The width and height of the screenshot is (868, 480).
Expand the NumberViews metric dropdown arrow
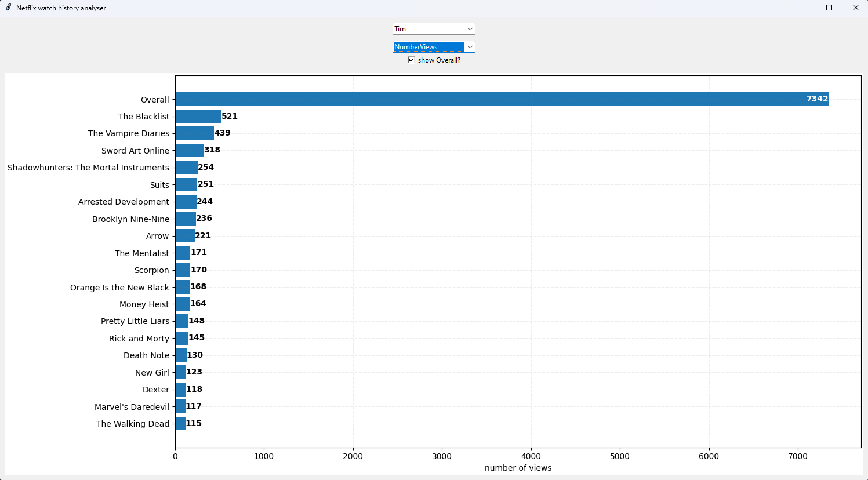(470, 47)
